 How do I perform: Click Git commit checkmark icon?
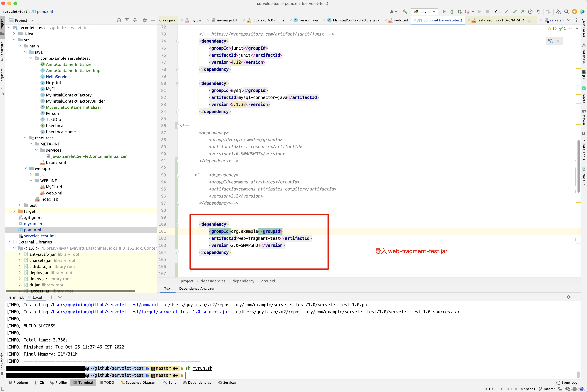(515, 11)
